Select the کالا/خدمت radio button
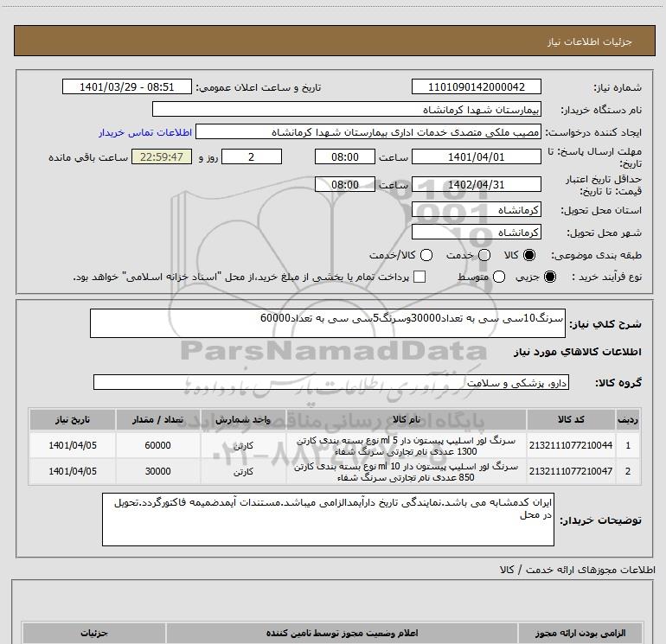The height and width of the screenshot is (644, 666). point(426,255)
